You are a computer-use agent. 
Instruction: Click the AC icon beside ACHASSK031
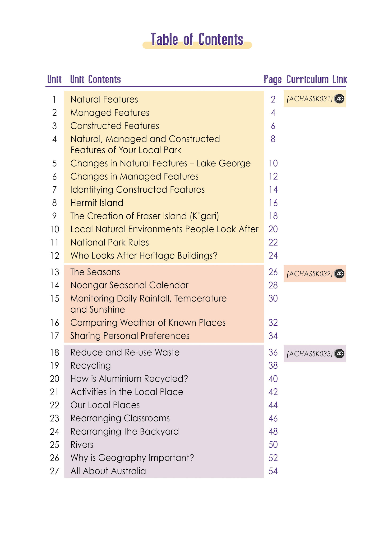pos(340,99)
